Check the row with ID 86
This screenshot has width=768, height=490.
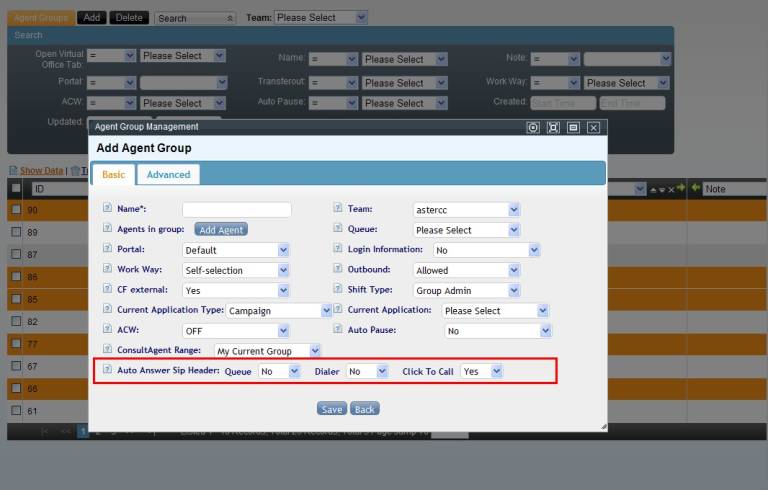pyautogui.click(x=16, y=276)
